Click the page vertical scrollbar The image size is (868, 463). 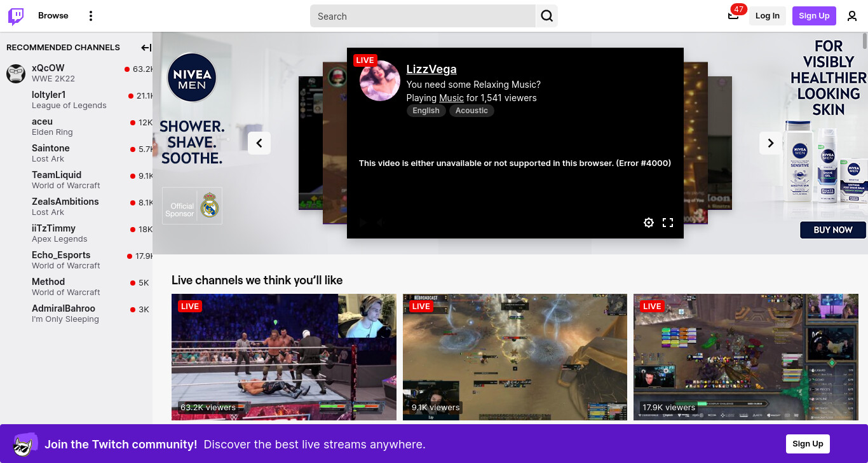coord(864,40)
